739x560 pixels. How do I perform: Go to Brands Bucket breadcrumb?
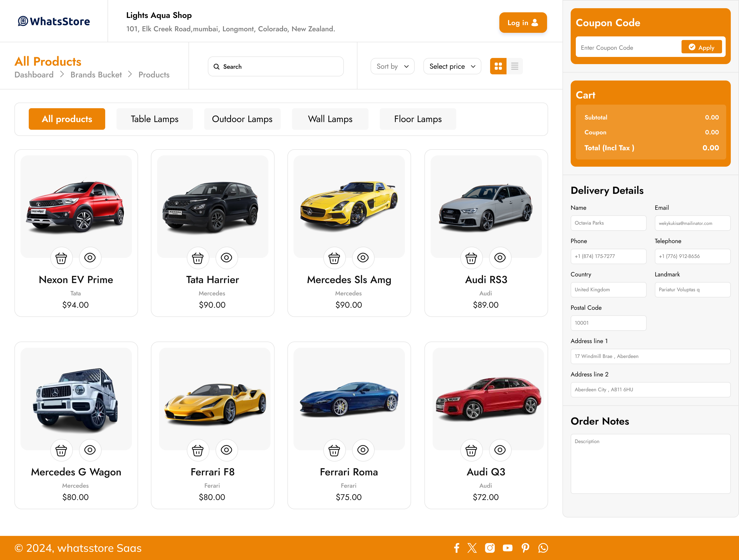[x=96, y=75]
